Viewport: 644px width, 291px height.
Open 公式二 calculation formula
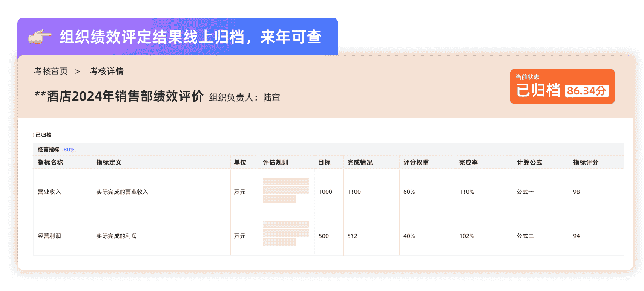click(x=525, y=236)
